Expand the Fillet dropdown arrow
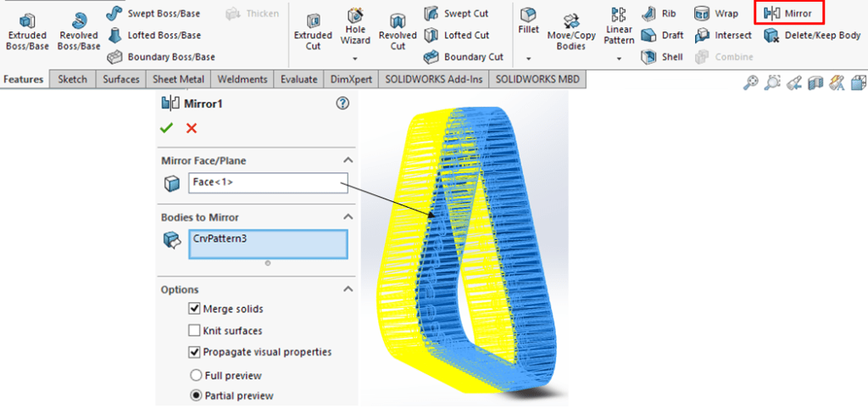868x409 pixels. [x=528, y=59]
